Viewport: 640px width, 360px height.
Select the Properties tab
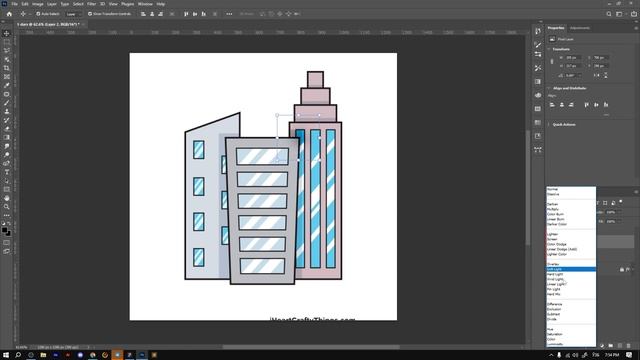coord(556,28)
